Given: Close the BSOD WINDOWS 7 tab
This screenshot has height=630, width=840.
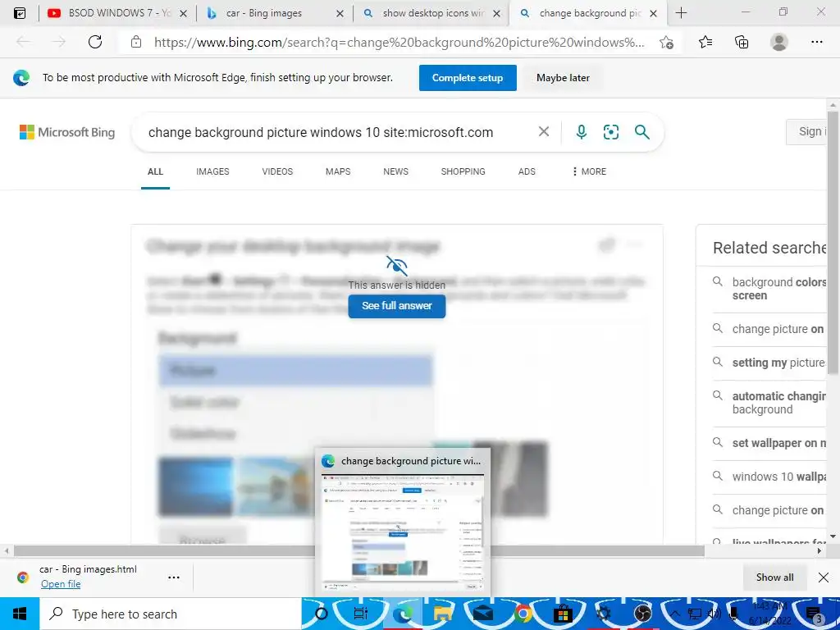Looking at the screenshot, I should [183, 13].
